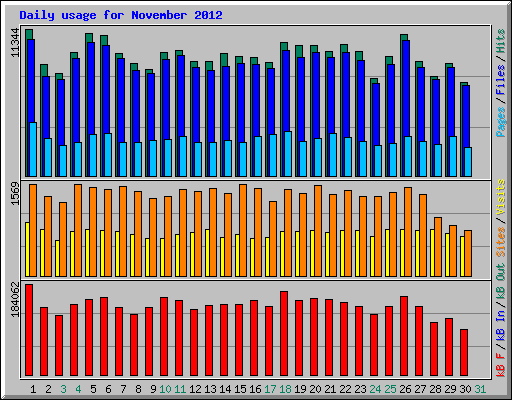The height and width of the screenshot is (400, 512).
Task: Click day 31 on the x-axis
Action: coord(480,389)
